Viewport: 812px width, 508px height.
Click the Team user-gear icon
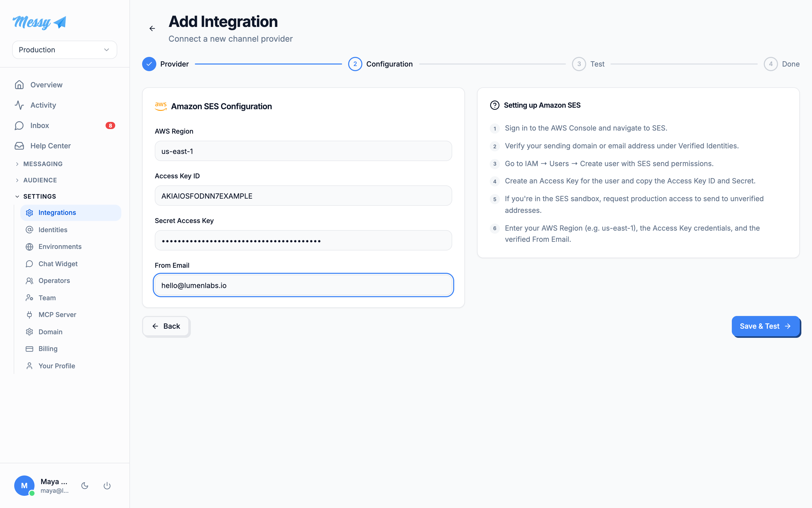(x=29, y=298)
